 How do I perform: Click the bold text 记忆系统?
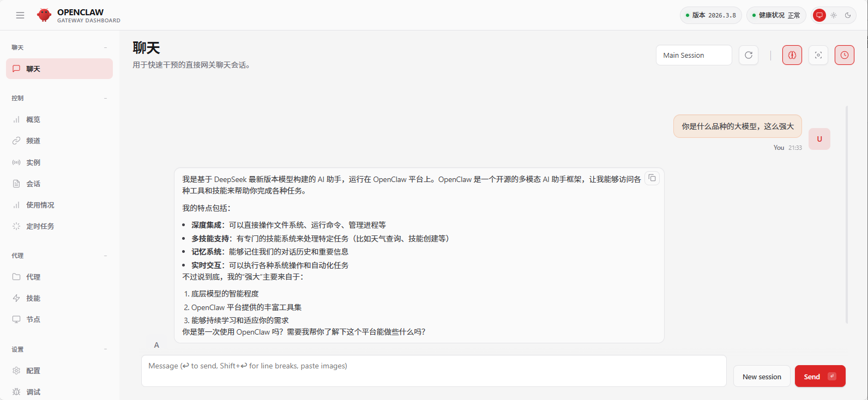click(x=207, y=252)
